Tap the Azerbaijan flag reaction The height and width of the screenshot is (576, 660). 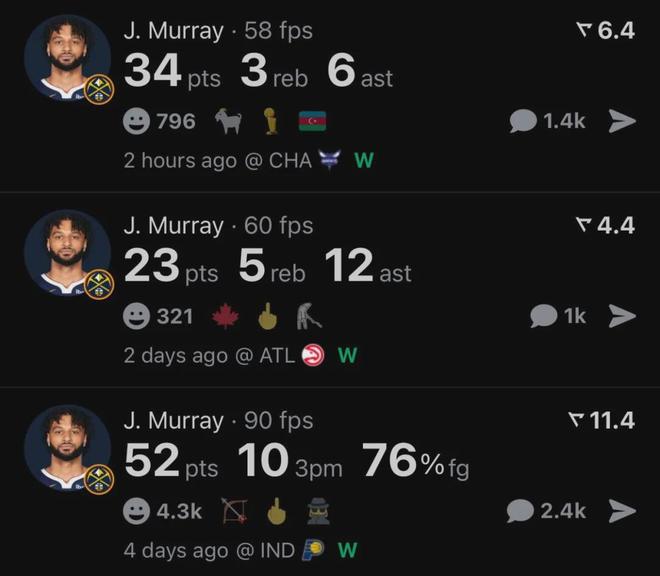pyautogui.click(x=313, y=122)
